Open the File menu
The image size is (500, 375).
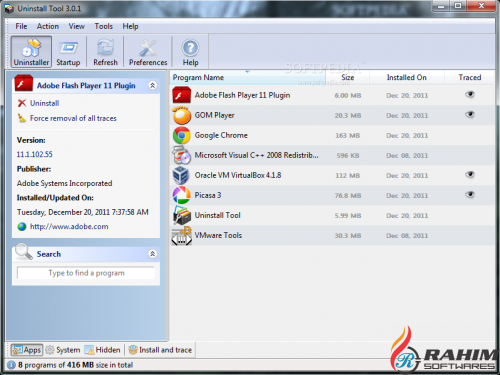tap(21, 26)
